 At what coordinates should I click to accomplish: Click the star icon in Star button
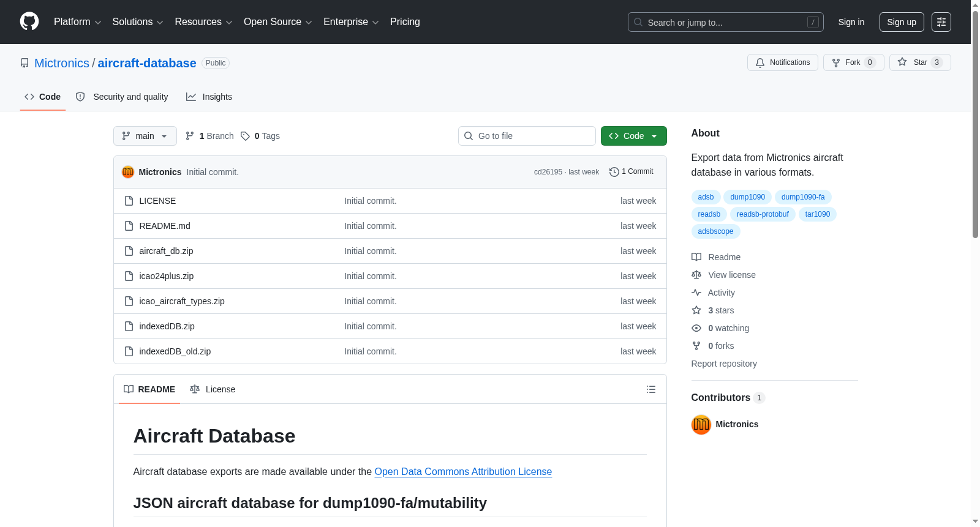point(902,62)
